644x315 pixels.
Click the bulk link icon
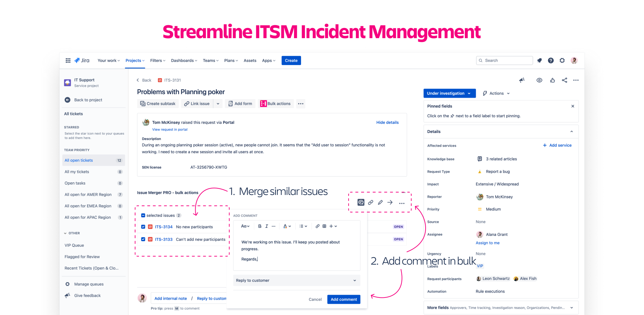tap(370, 202)
